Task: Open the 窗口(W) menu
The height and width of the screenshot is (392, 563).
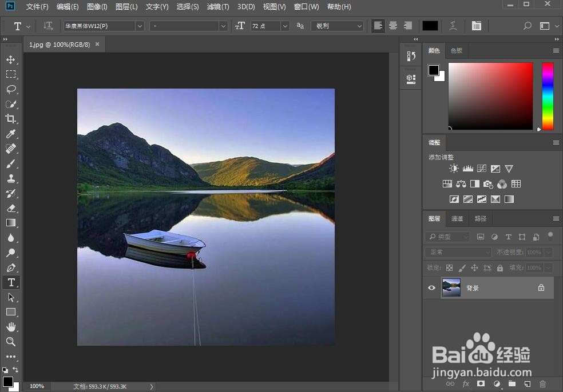Action: point(306,7)
